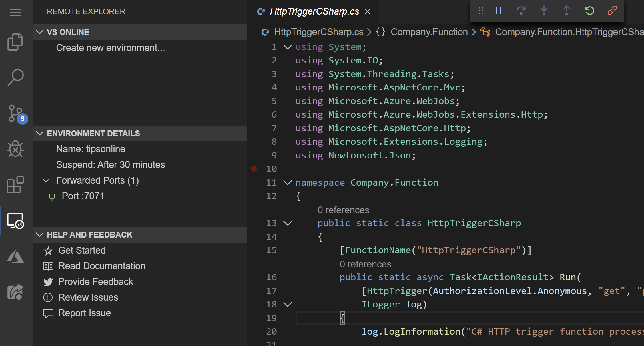Collapse the HELP AND FEEDBACK section
This screenshot has width=644, height=346.
point(40,235)
